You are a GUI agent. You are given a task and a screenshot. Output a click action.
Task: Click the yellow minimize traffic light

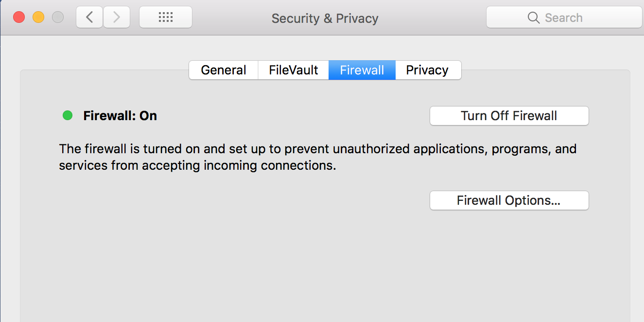pyautogui.click(x=38, y=16)
